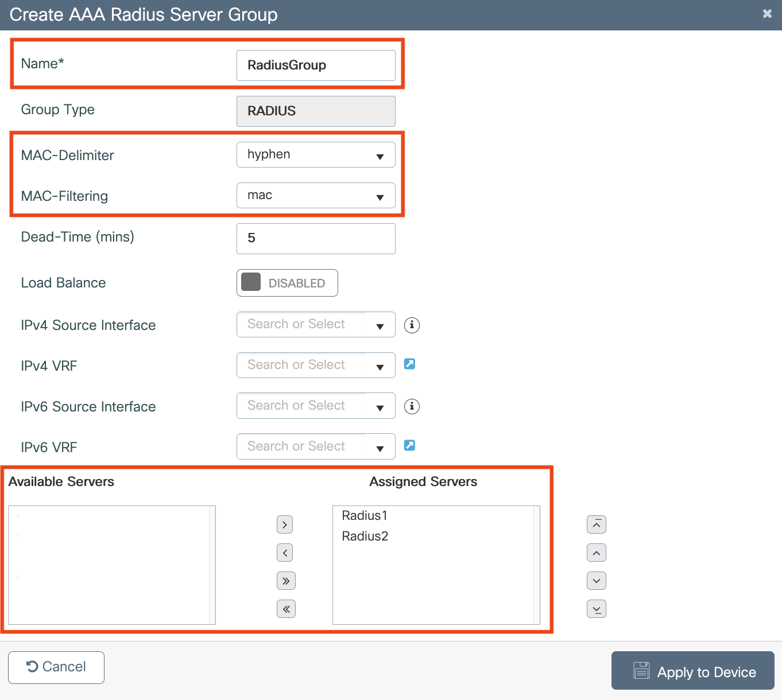
Task: Click the Apply to Device button
Action: pos(692,671)
